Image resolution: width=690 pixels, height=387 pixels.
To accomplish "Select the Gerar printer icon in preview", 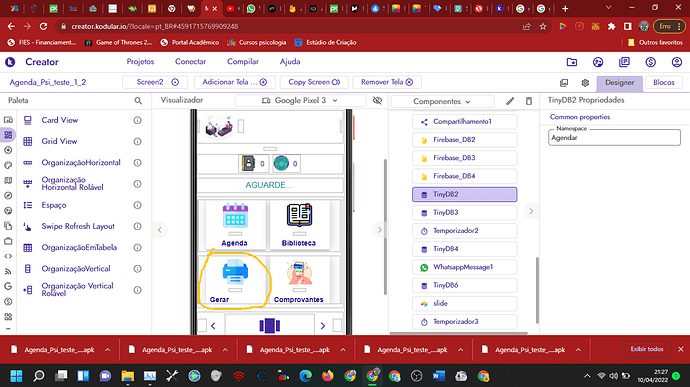I will pos(235,272).
